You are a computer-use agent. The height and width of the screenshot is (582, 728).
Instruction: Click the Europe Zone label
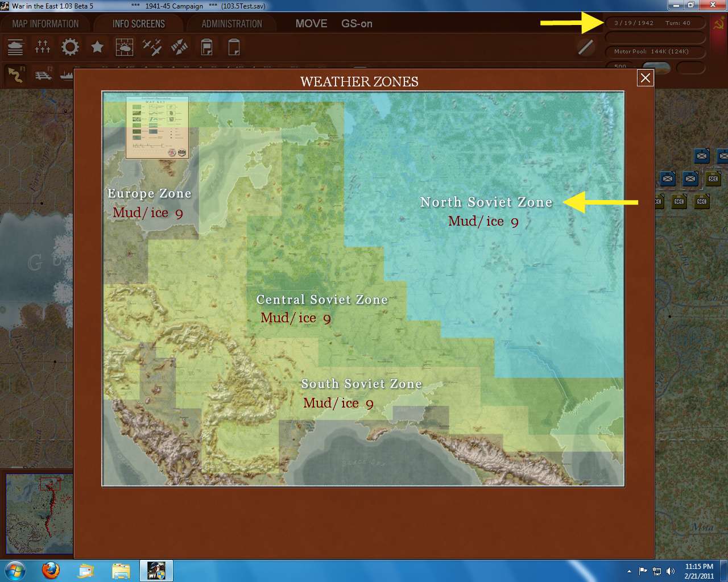pyautogui.click(x=150, y=194)
